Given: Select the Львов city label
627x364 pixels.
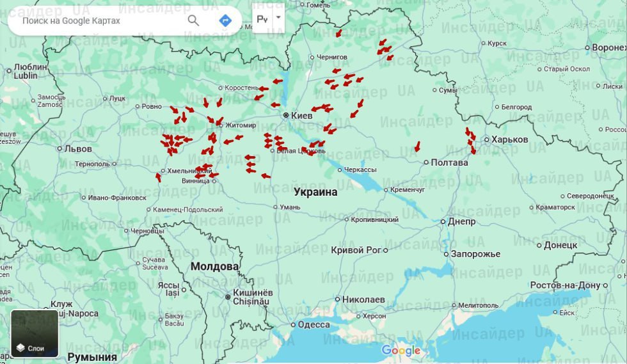Looking at the screenshot, I should tap(78, 148).
